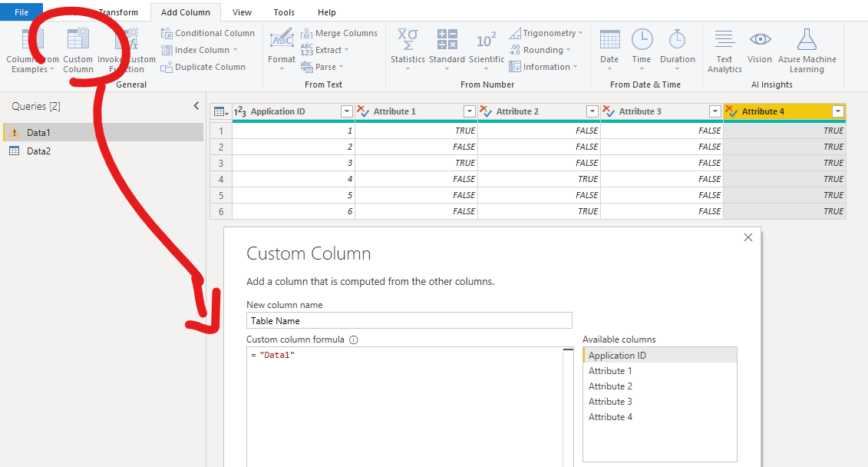This screenshot has width=868, height=467.
Task: Open the Rounding options
Action: [540, 50]
